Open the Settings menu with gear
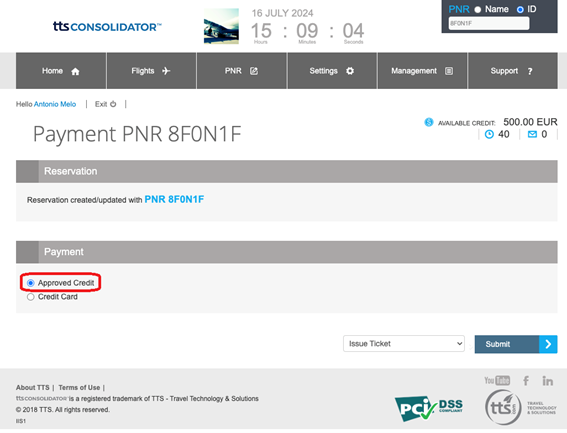Viewport: 567px width, 433px height. pos(332,71)
